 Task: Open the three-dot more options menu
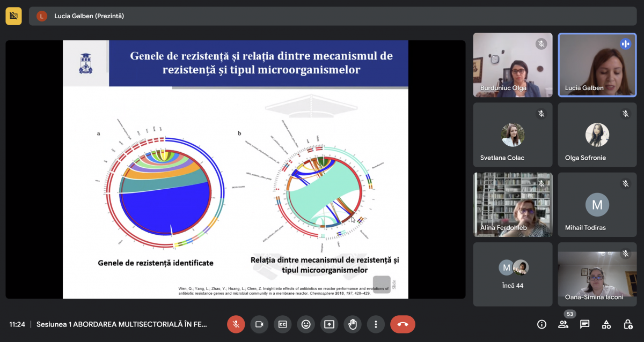point(376,324)
